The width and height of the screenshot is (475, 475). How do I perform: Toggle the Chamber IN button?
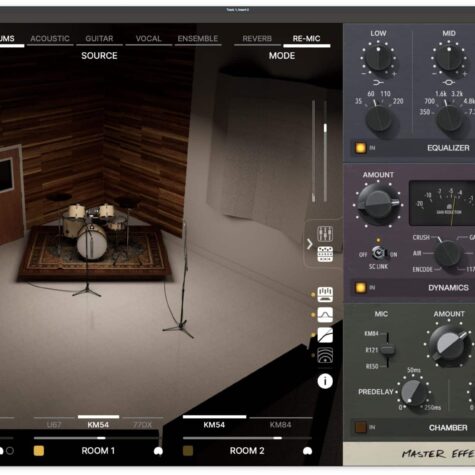(x=360, y=427)
